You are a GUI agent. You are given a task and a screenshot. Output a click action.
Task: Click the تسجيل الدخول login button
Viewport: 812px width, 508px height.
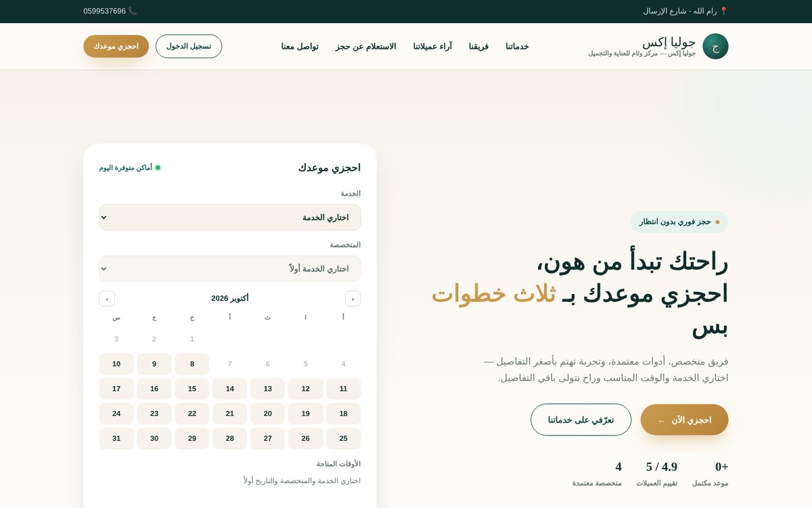[189, 46]
